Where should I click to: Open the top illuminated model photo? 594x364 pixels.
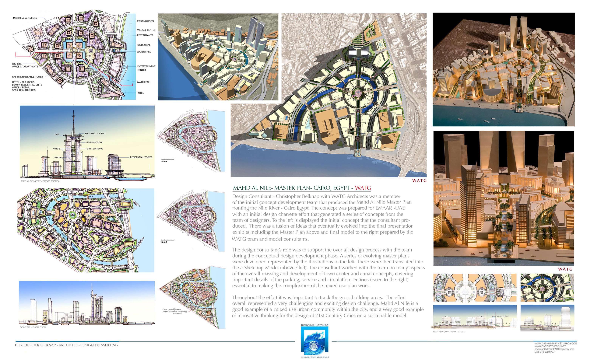504,69
